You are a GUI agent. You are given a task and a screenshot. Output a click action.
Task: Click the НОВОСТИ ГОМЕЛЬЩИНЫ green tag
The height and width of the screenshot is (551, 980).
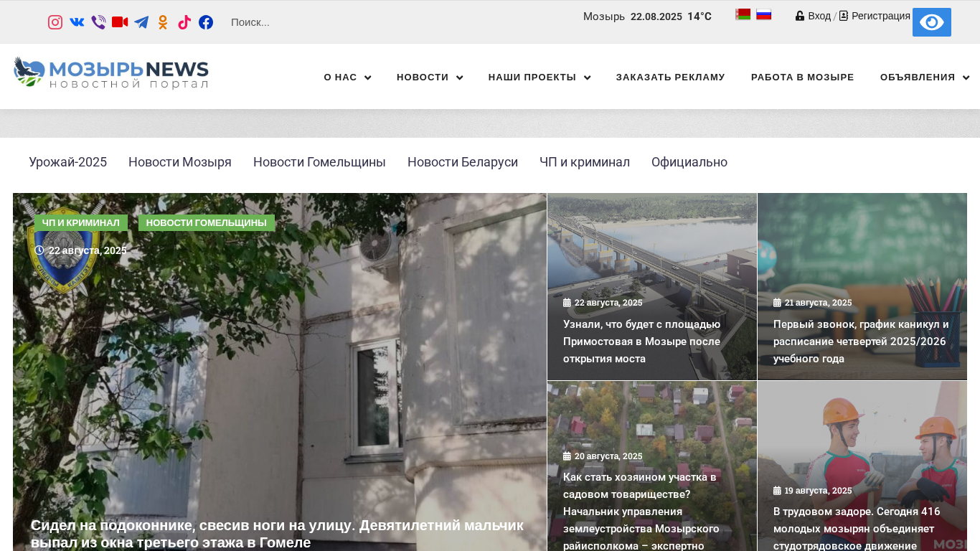(x=207, y=223)
